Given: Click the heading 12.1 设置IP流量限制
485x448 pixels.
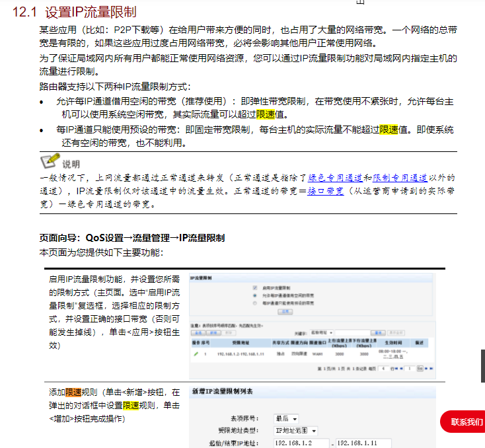Looking at the screenshot, I should [x=74, y=12].
